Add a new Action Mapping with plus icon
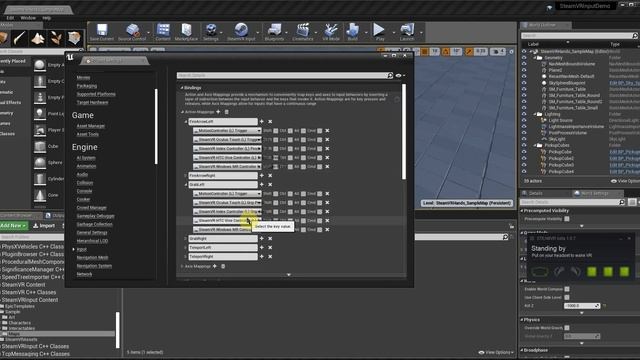The width and height of the screenshot is (640, 360). pyautogui.click(x=218, y=112)
